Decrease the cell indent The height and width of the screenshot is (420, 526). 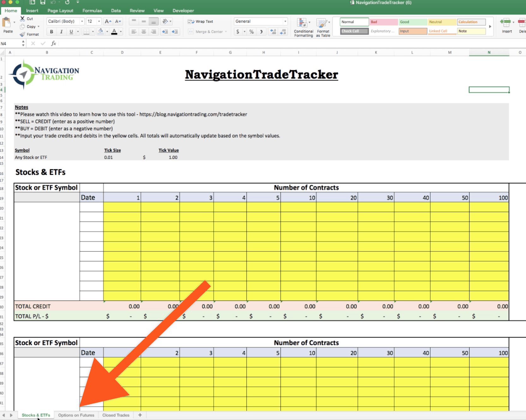click(165, 32)
